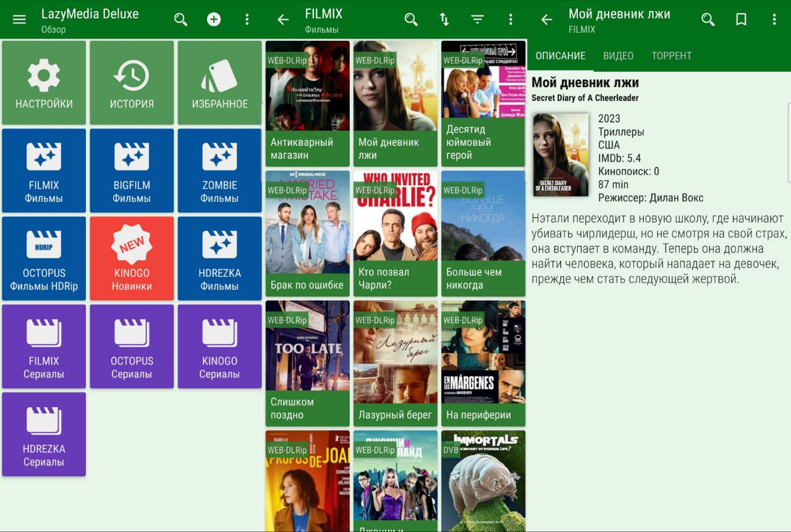Select the OCTOPUS Фильмы HDRip tile
The width and height of the screenshot is (791, 532).
click(x=44, y=258)
